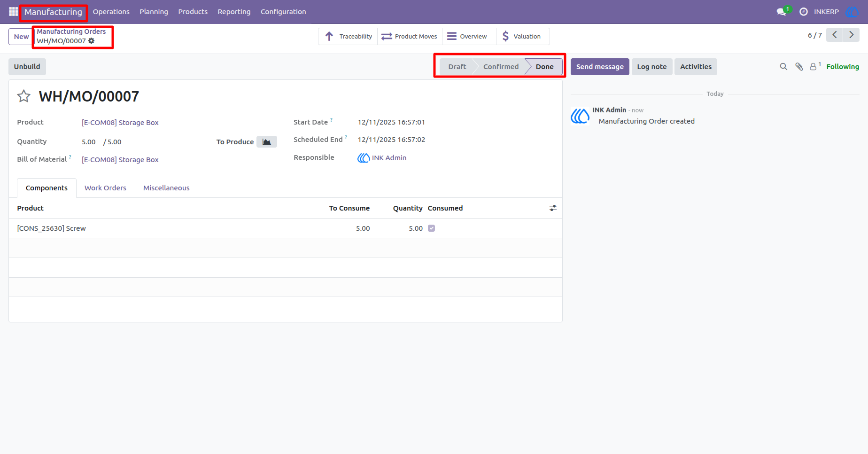Viewport: 868px width, 454px height.
Task: Click the gear icon beside WH/MO/00007
Action: (92, 41)
